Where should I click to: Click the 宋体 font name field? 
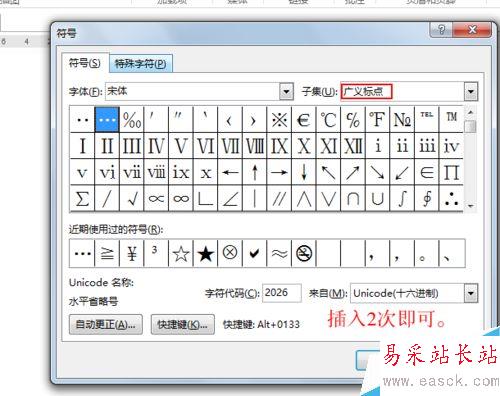click(x=193, y=91)
